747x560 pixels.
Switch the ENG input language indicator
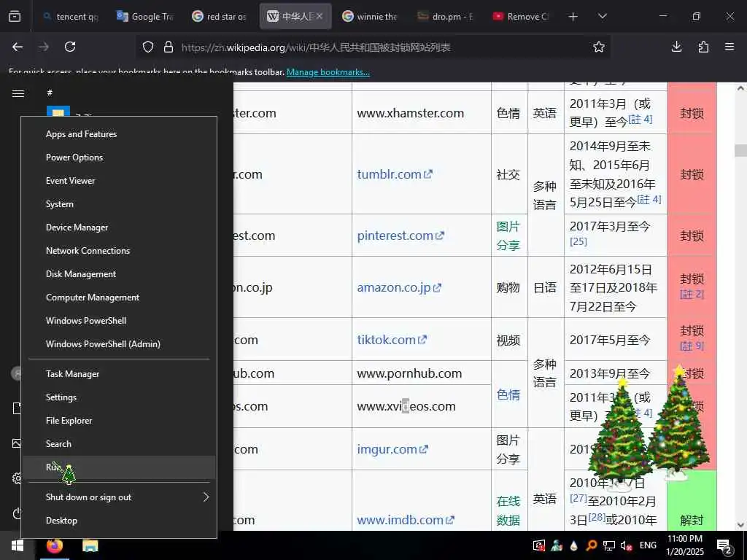click(648, 545)
